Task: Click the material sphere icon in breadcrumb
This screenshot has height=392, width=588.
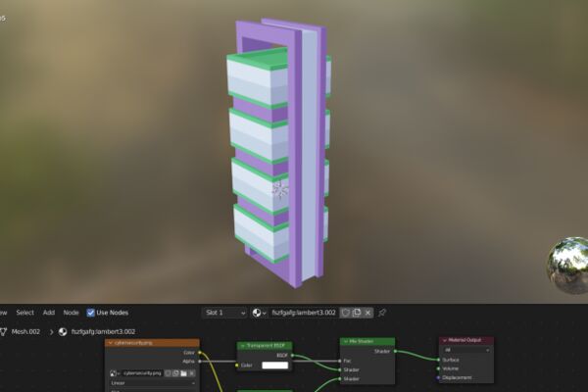Action: [63, 331]
